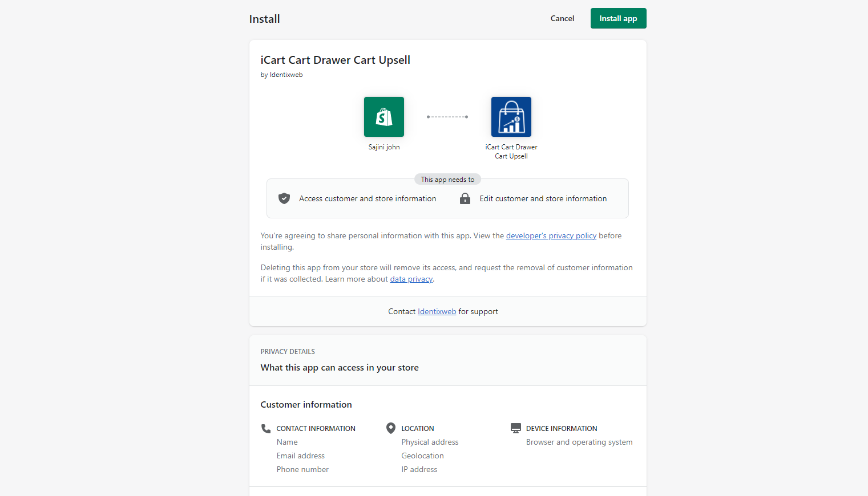This screenshot has height=496, width=868.
Task: Click the dotted connector between the icons
Action: [x=447, y=117]
